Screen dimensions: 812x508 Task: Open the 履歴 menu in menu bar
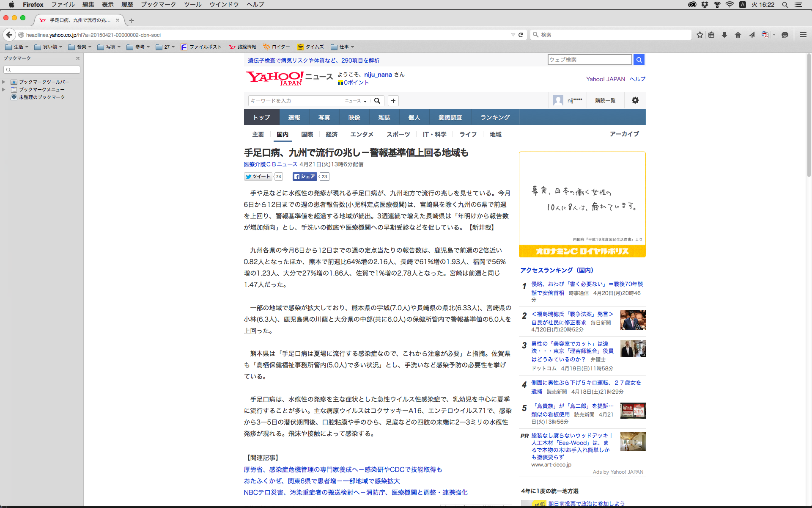(127, 5)
